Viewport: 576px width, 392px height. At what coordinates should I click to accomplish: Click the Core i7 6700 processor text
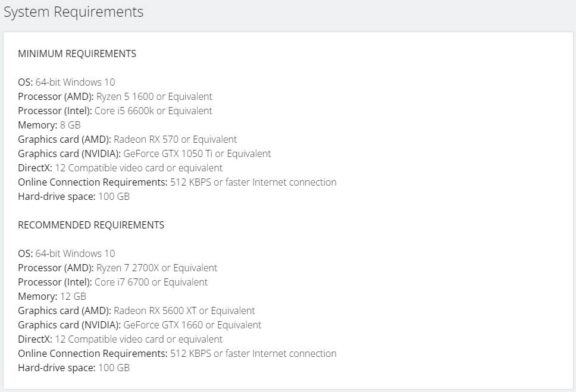coord(151,282)
